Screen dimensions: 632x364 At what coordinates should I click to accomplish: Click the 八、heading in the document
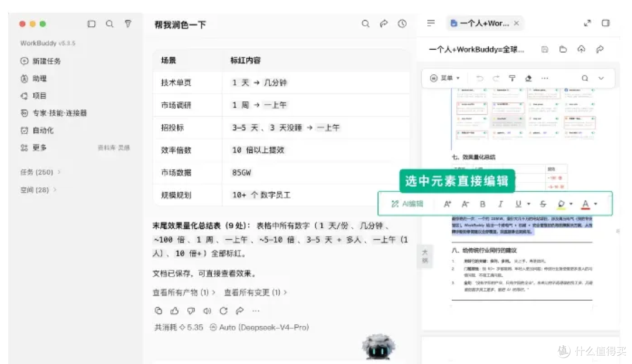point(484,250)
